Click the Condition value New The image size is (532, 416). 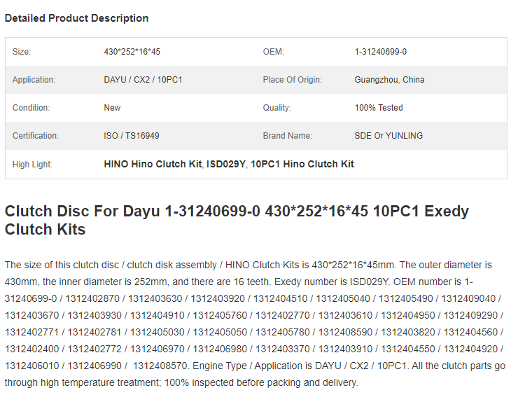[112, 108]
